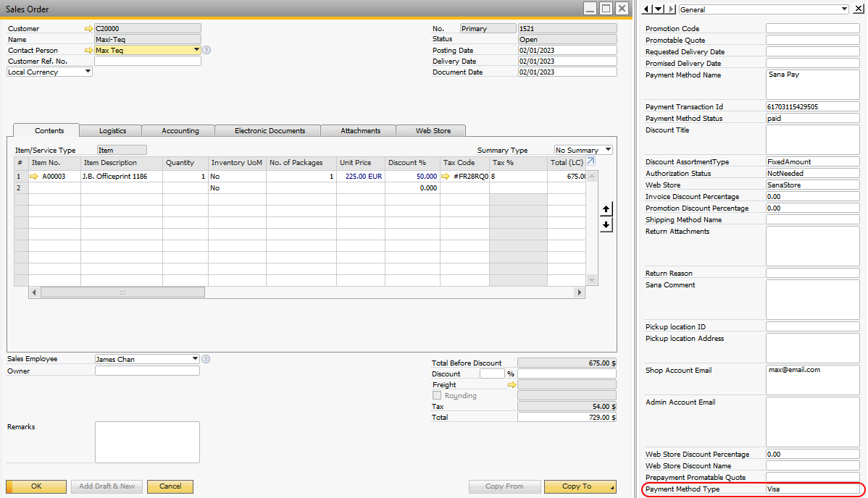Click into the Remarks text box
The image size is (868, 498).
[x=147, y=442]
